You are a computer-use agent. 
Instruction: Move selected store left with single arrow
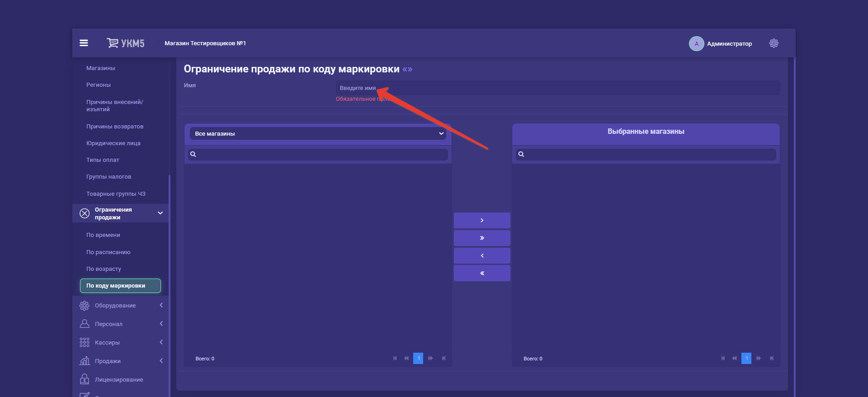(x=482, y=255)
